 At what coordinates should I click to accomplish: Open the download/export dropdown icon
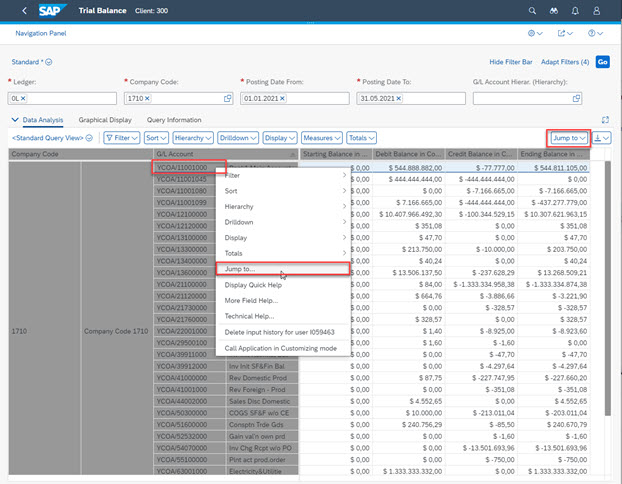pyautogui.click(x=602, y=138)
